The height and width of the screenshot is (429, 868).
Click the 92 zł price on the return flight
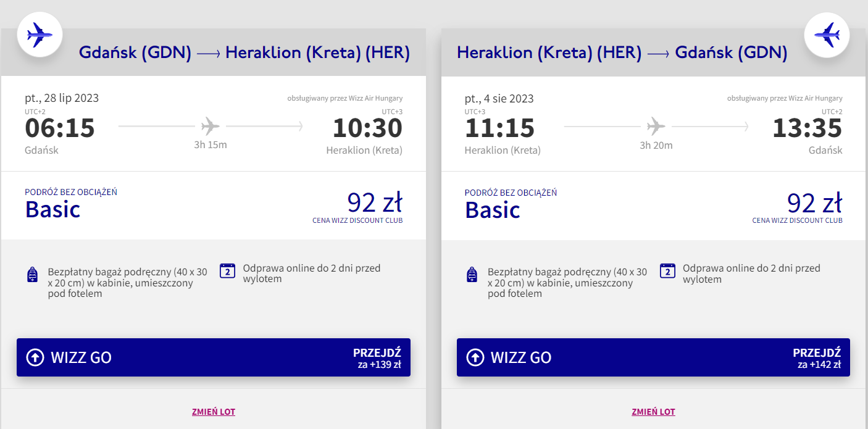[815, 202]
